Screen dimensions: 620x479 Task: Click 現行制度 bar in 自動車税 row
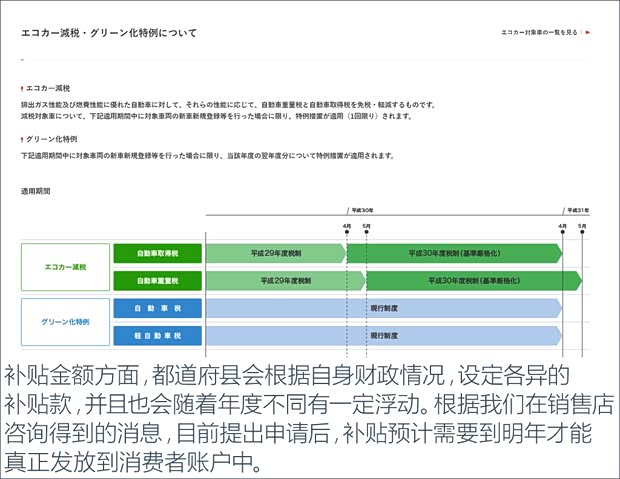click(x=384, y=308)
